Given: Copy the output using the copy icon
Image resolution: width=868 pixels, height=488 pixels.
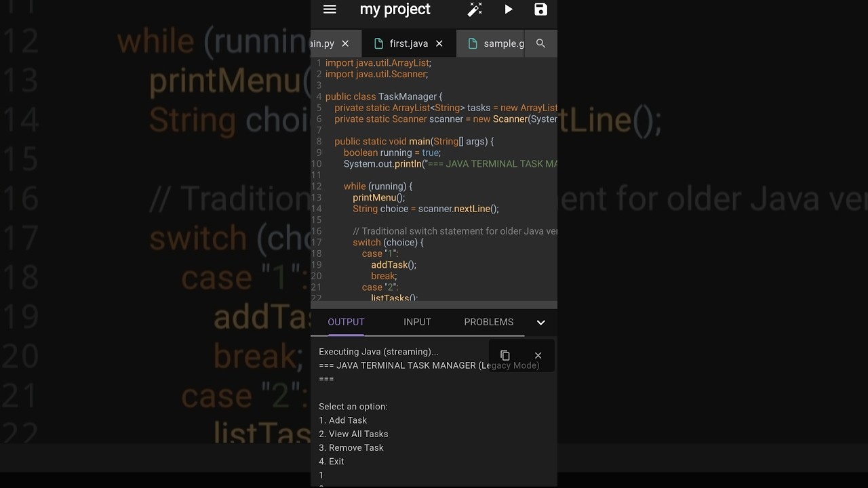Looking at the screenshot, I should click(x=505, y=355).
